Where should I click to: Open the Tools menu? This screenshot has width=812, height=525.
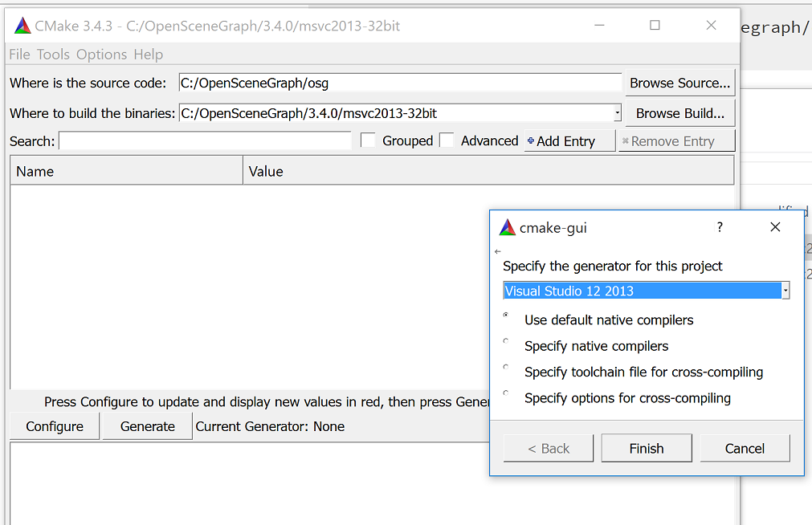(53, 55)
